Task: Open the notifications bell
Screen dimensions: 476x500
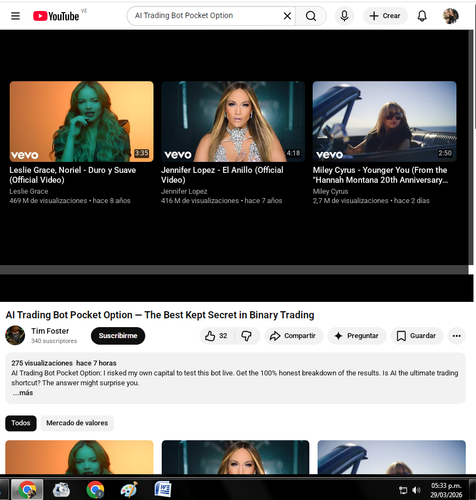Action: tap(422, 16)
